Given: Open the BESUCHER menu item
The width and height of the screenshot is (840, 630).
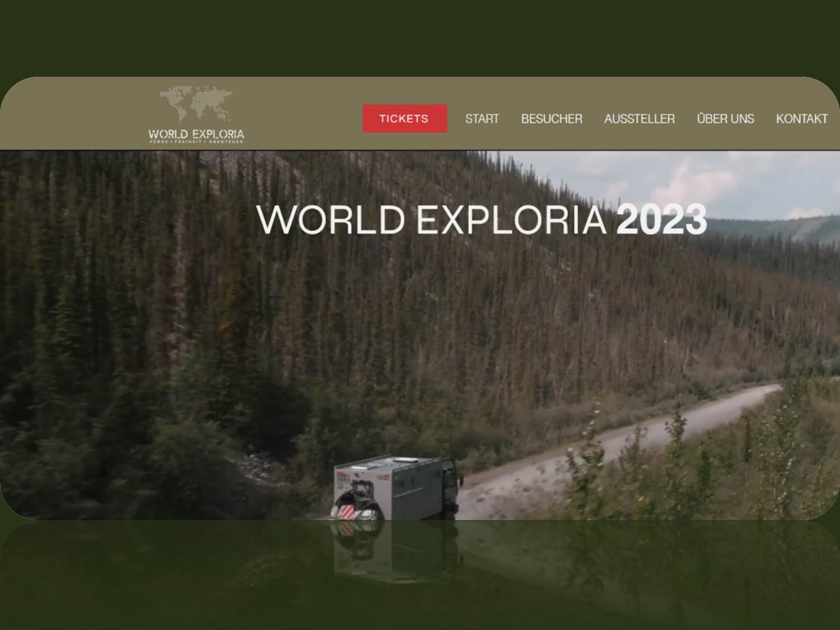Looking at the screenshot, I should pyautogui.click(x=552, y=119).
